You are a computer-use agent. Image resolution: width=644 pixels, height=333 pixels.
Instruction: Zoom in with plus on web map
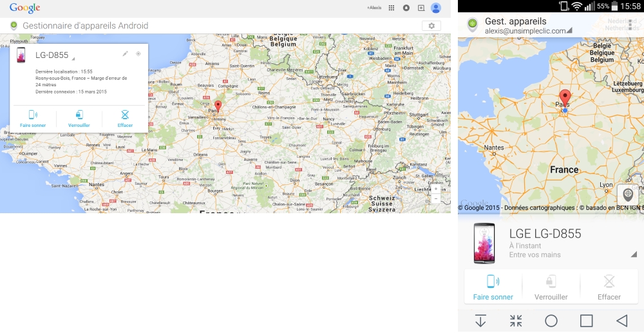point(435,189)
